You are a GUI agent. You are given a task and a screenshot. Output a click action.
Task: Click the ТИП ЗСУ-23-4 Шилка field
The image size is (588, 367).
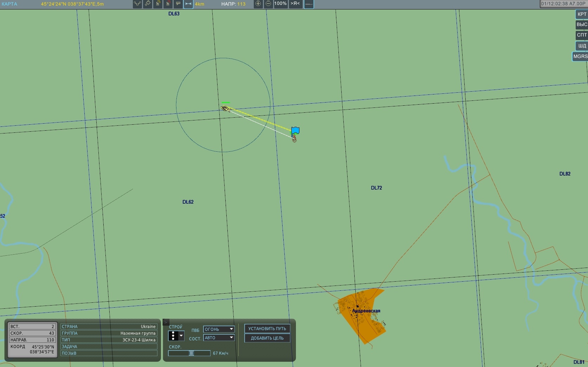109,340
